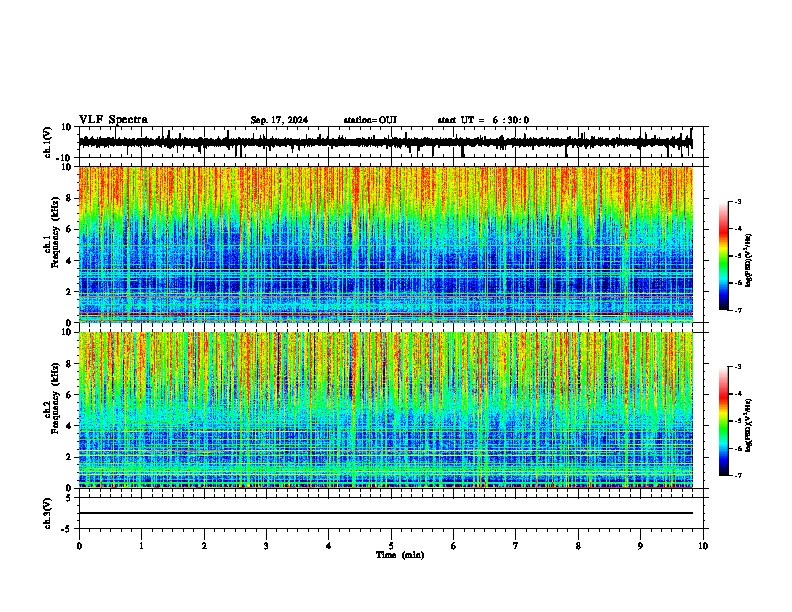Click the ch.1 spectrogram color bar
Image resolution: width=792 pixels, height=612 pixels.
(724, 256)
